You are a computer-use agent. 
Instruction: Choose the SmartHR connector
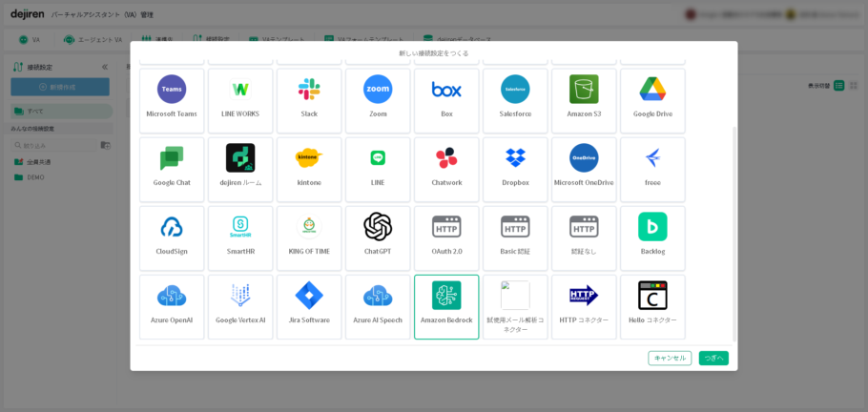[x=240, y=238]
